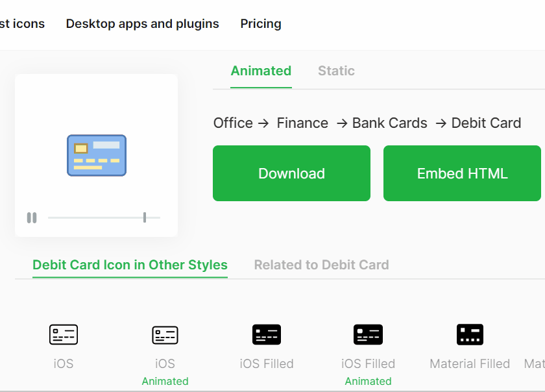
Task: Go to the Office breadcrumb category
Action: (233, 123)
